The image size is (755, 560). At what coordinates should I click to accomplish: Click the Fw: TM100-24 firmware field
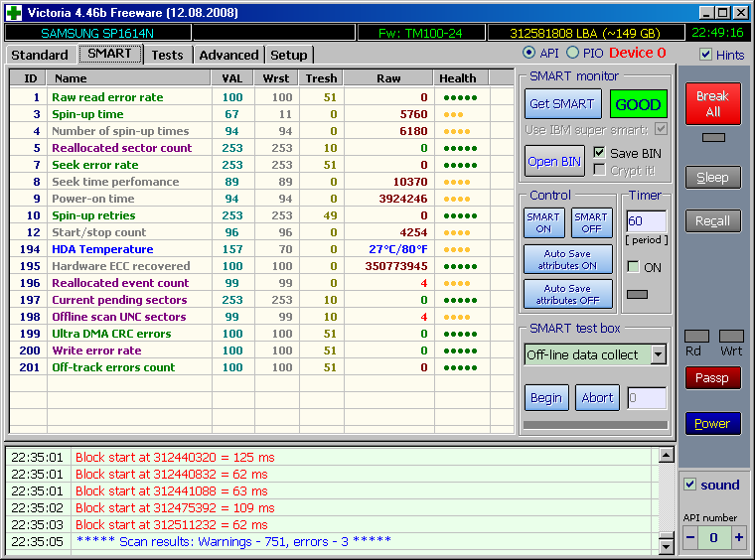pos(420,33)
